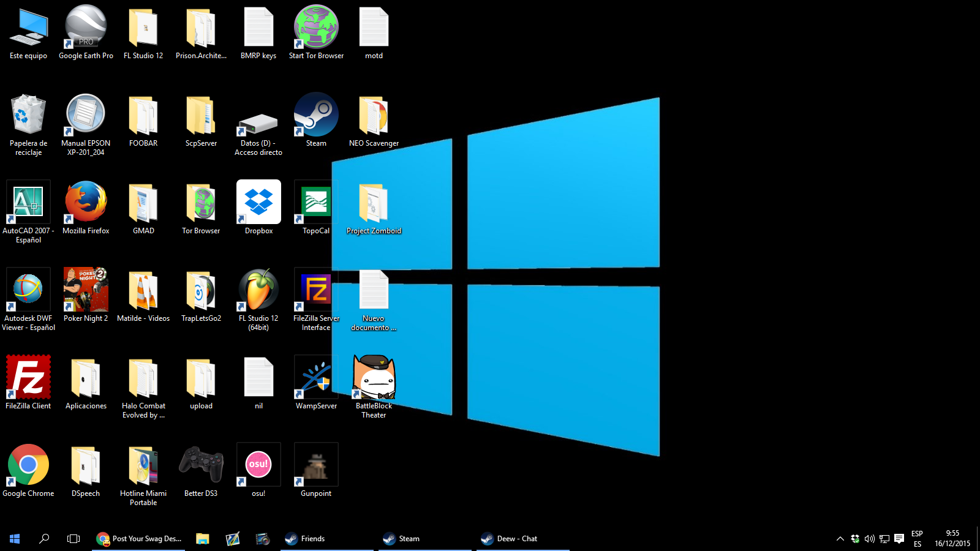Screen dimensions: 980x551
Task: Launch the Start Tor Browser shortcut
Action: point(316,33)
